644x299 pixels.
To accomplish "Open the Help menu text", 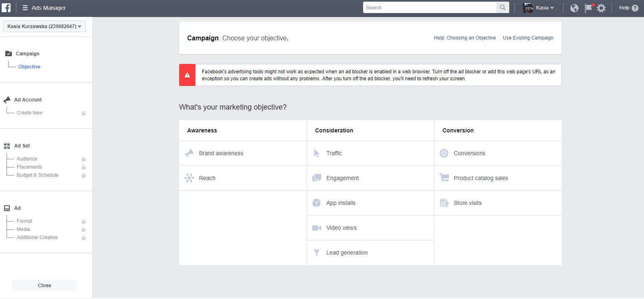I will pyautogui.click(x=624, y=8).
